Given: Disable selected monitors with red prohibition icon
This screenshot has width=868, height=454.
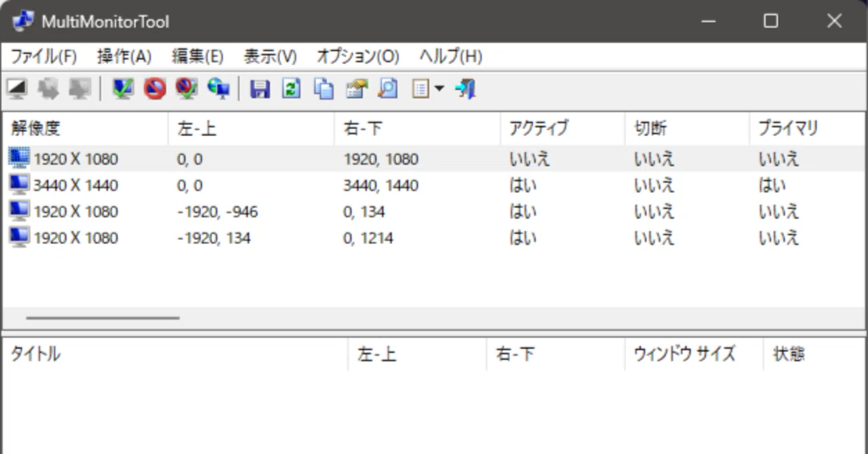Looking at the screenshot, I should [155, 89].
